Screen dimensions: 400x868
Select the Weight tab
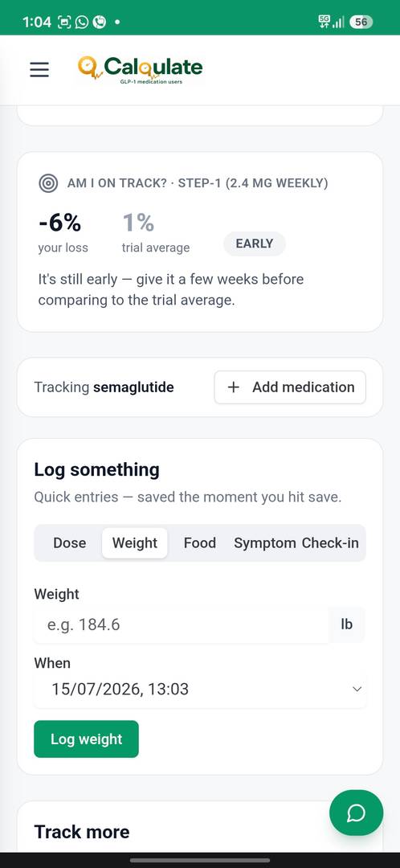tap(134, 543)
